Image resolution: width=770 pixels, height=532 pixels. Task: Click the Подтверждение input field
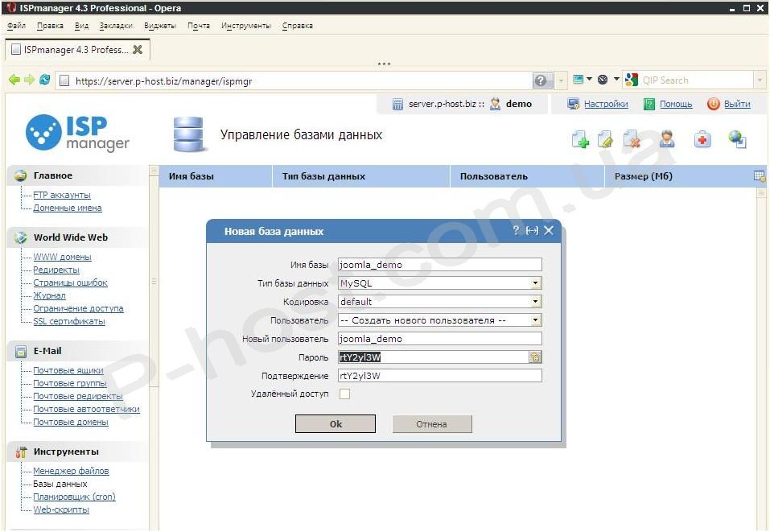pyautogui.click(x=440, y=376)
